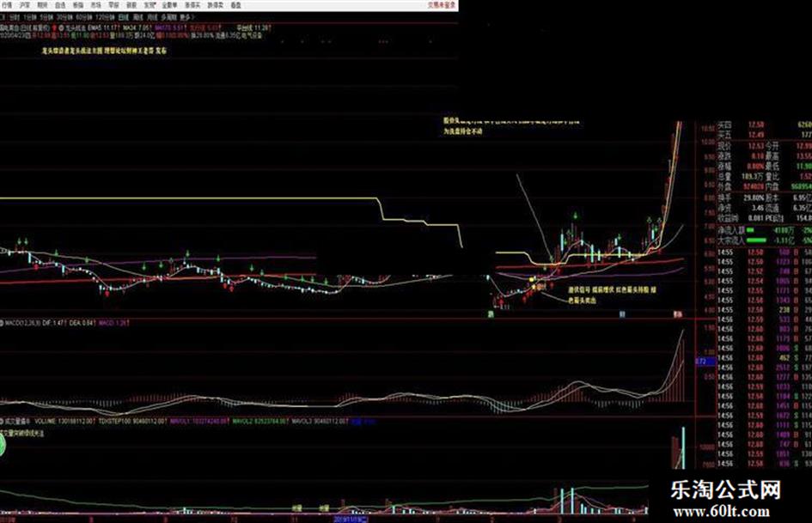Click the second 披露 event marker on the timeline

324,508
